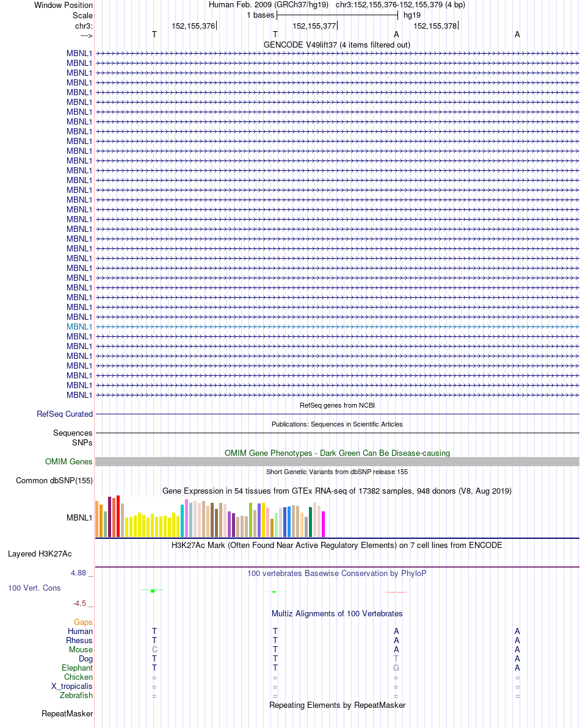Click the Mouse row's C base
This screenshot has height=728, width=580.
[154, 649]
